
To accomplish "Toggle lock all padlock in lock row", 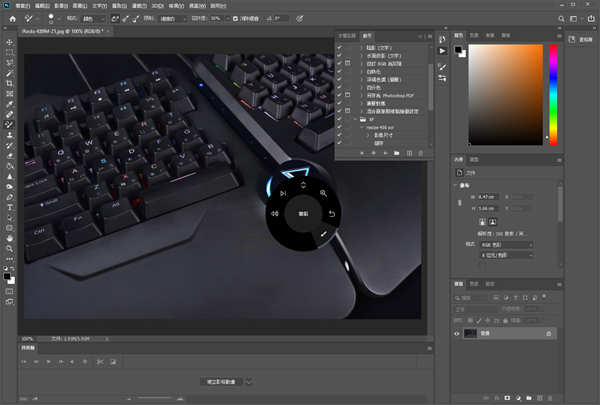I will pyautogui.click(x=505, y=320).
